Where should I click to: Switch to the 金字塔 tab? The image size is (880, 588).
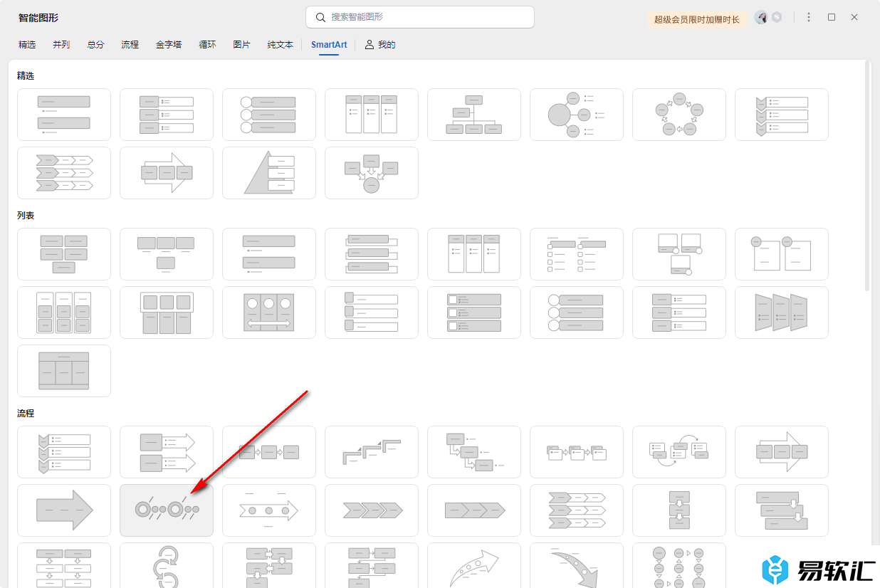coord(169,45)
